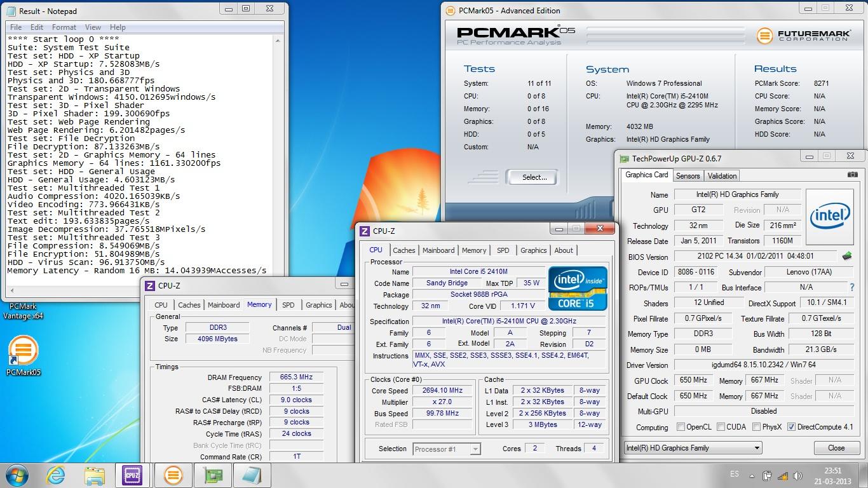Image resolution: width=868 pixels, height=488 pixels.
Task: Open the CPU tab in CPU-Z memory window
Action: pos(161,305)
